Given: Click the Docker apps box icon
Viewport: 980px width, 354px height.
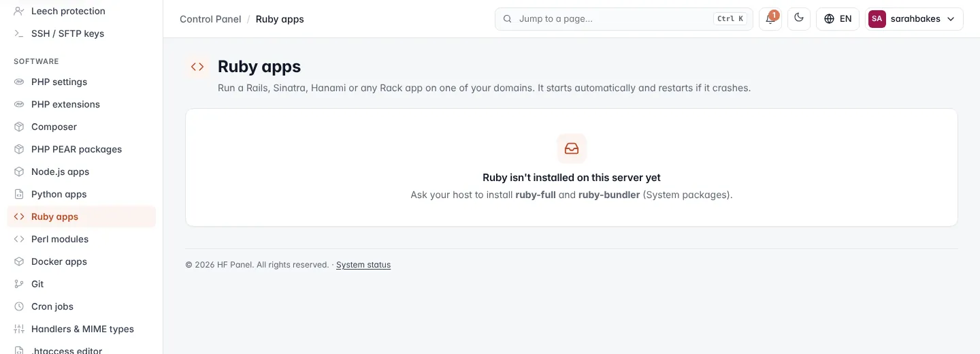Looking at the screenshot, I should [x=19, y=261].
